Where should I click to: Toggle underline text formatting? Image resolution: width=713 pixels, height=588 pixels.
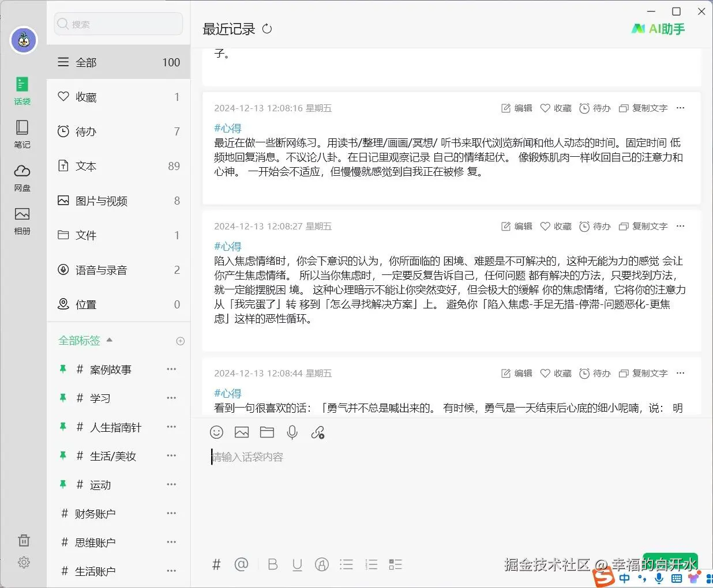click(297, 565)
